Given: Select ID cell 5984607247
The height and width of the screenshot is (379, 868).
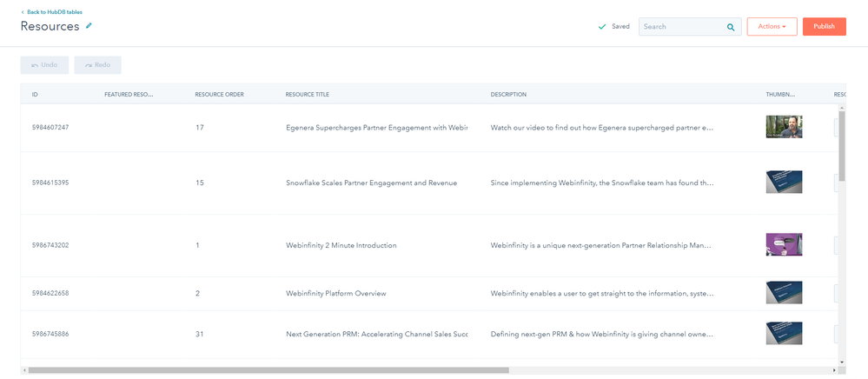Looking at the screenshot, I should (50, 127).
